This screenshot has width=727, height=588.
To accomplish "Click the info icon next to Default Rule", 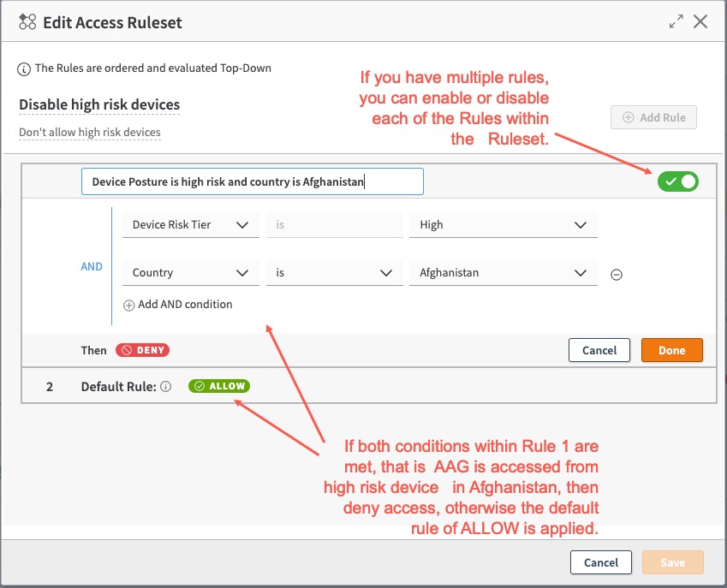I will [166, 387].
